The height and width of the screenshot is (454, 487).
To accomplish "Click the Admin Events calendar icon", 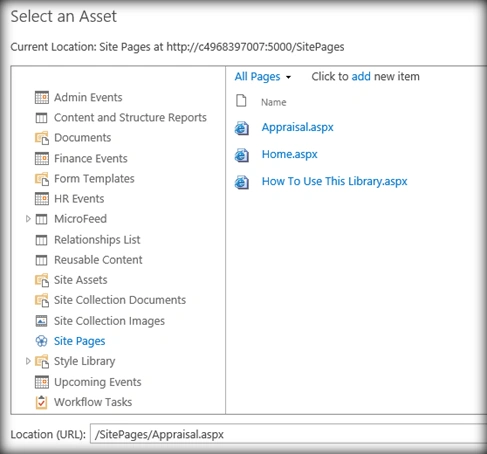I will pos(42,97).
